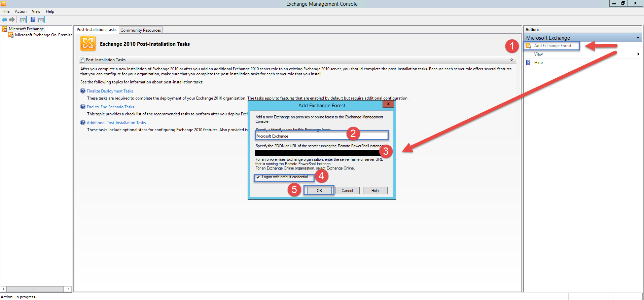The width and height of the screenshot is (644, 300).
Task: Click Help text in Actions pane
Action: coord(538,63)
